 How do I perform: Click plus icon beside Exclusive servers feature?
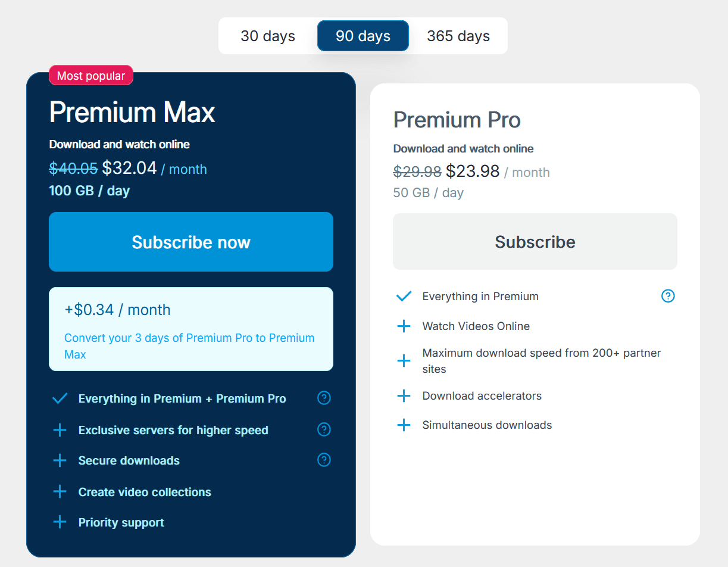point(60,430)
